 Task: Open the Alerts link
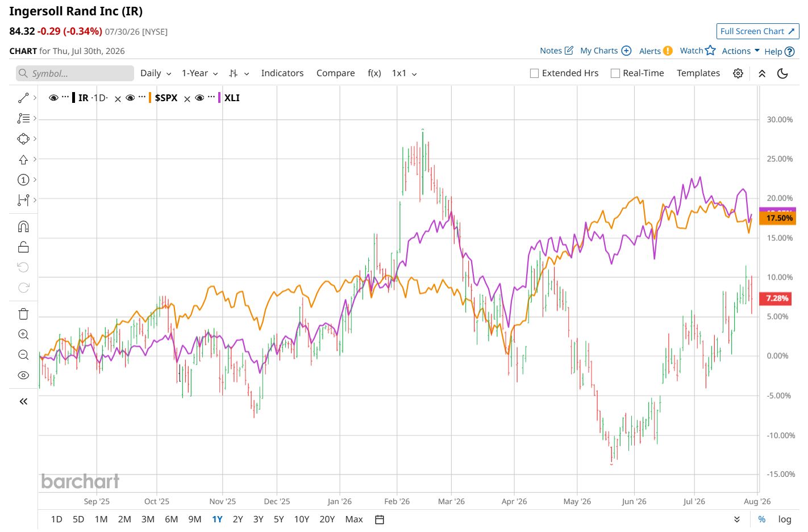(656, 51)
